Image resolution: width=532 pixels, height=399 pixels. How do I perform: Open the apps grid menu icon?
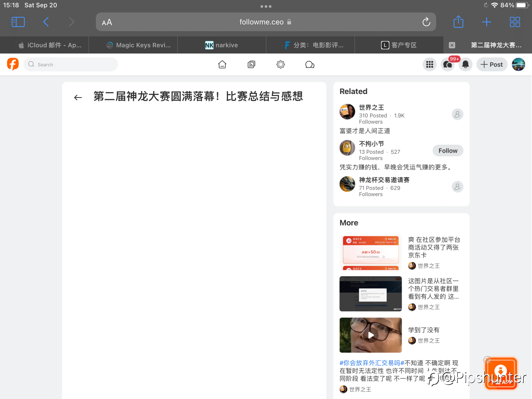(430, 64)
